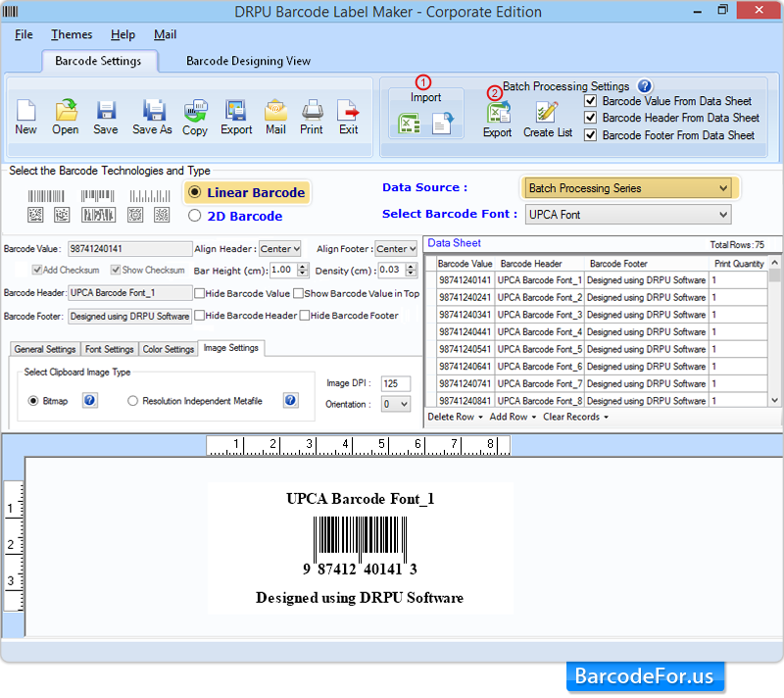Click the Mail toolbar icon
The height and width of the screenshot is (698, 784).
(x=275, y=110)
